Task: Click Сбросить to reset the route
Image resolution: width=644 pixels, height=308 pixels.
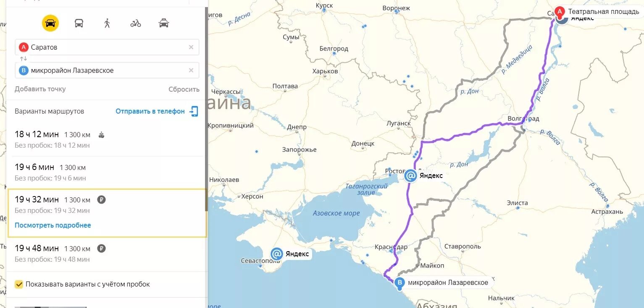Action: pyautogui.click(x=184, y=89)
